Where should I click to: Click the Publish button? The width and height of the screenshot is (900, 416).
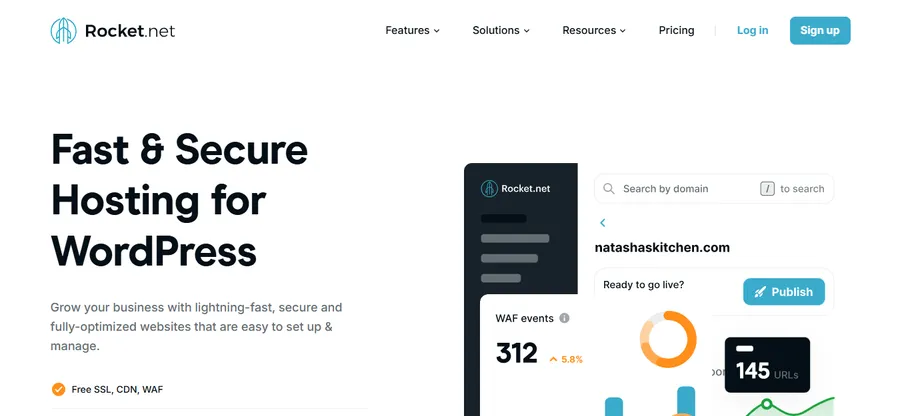click(x=783, y=292)
